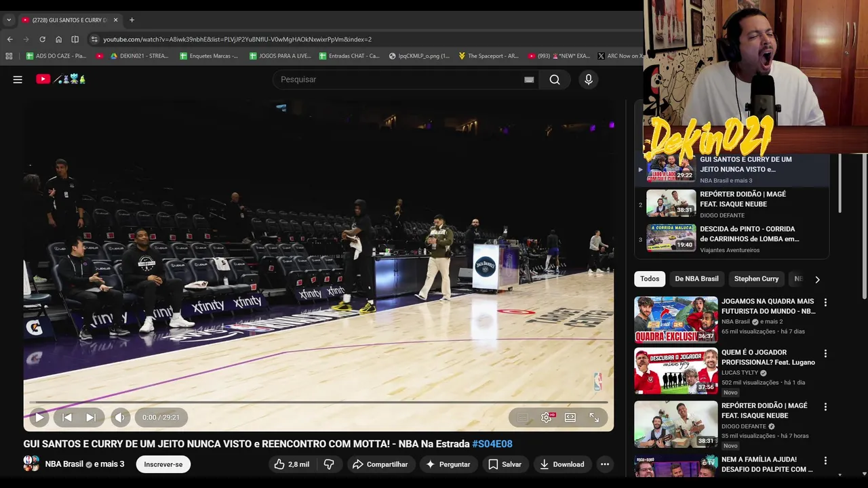Open playlist item REPÓRTER DOIDÃO | MAGÉ
This screenshot has height=488, width=868.
pyautogui.click(x=731, y=204)
